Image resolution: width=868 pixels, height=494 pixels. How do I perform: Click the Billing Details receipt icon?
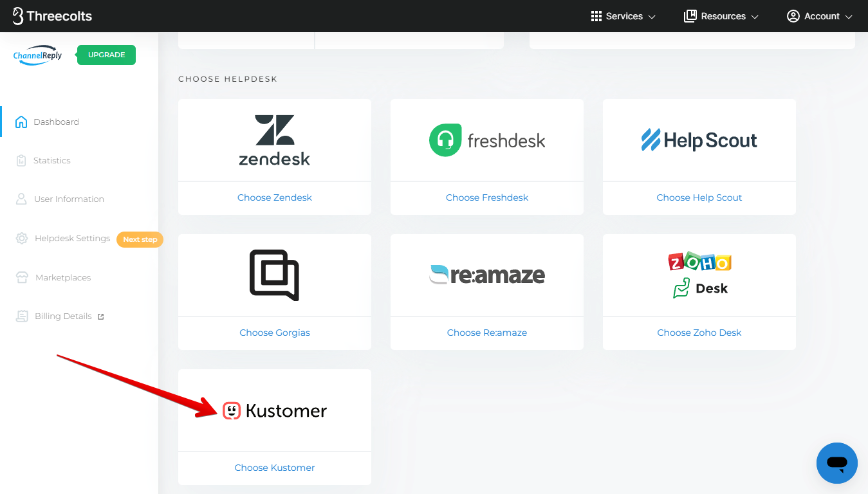click(23, 316)
